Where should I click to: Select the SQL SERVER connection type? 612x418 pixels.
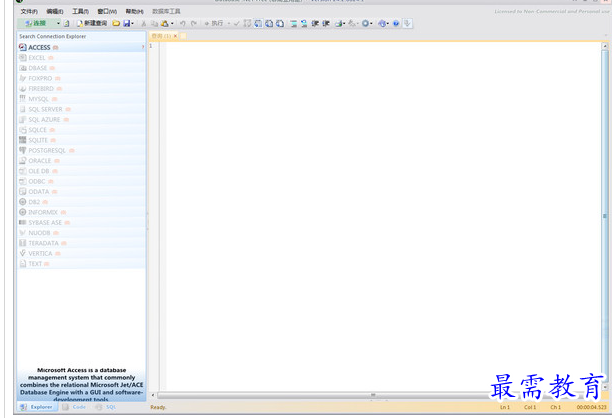81,109
